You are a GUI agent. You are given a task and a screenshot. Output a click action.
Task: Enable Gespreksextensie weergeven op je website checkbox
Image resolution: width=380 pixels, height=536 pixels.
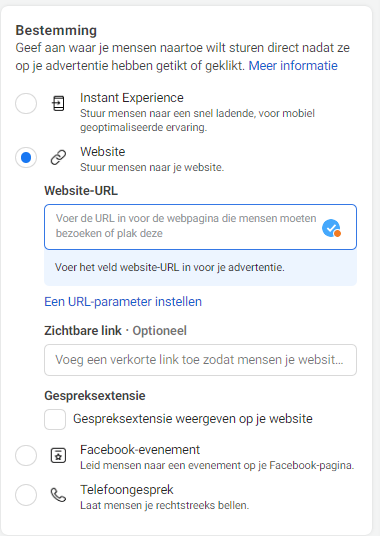pyautogui.click(x=55, y=419)
